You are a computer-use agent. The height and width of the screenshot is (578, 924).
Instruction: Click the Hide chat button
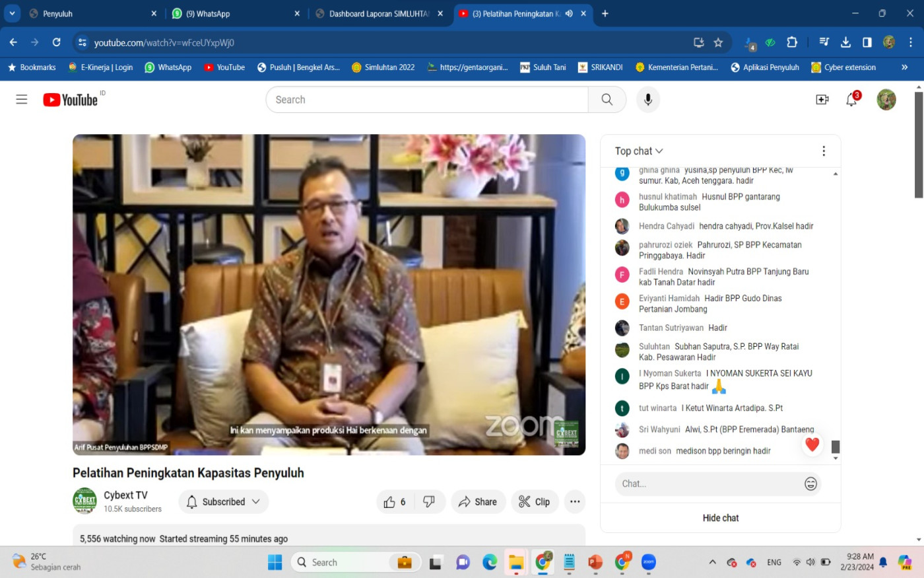720,518
